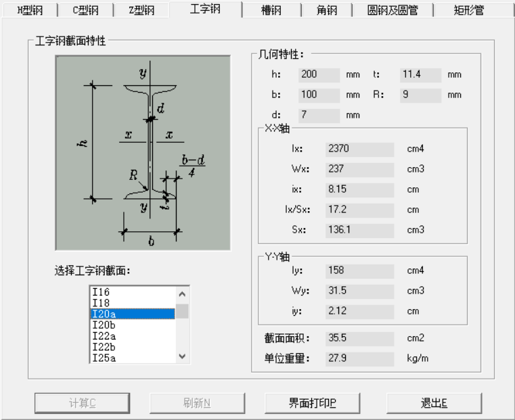Select I25a in the section list
Image resolution: width=515 pixels, height=420 pixels.
point(133,358)
